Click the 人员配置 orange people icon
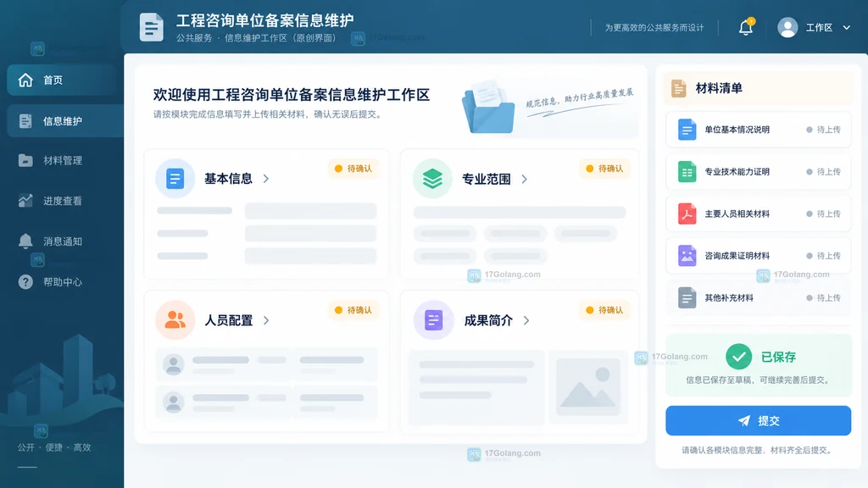 coord(175,319)
